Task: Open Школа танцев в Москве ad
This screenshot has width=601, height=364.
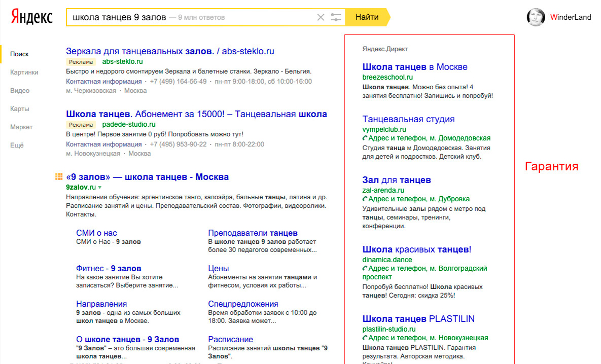Action: 415,67
